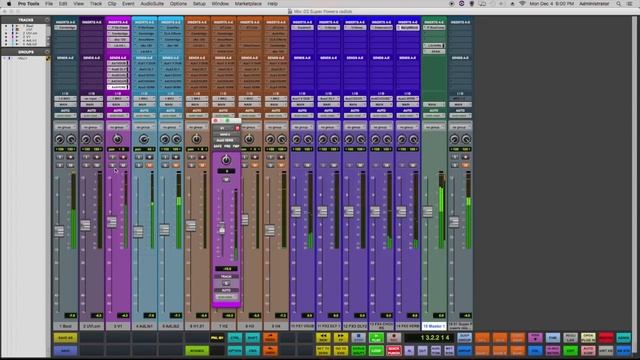This screenshot has width=640, height=360.
Task: Open the Window menu
Action: tap(220, 4)
